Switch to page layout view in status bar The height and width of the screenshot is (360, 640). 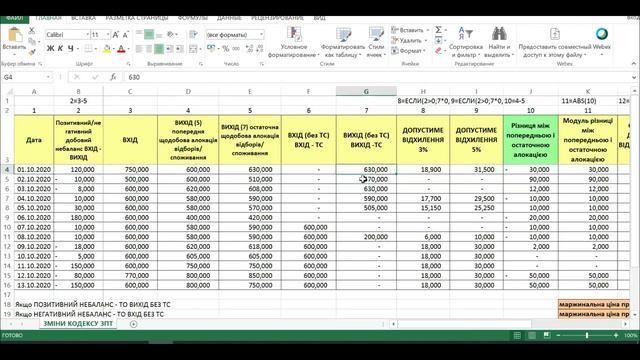pyautogui.click(x=532, y=336)
